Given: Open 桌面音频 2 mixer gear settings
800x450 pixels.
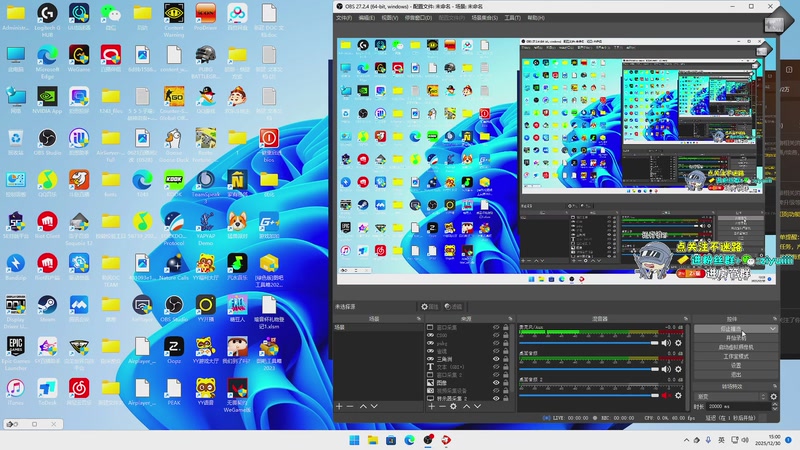Looking at the screenshot, I should 678,395.
